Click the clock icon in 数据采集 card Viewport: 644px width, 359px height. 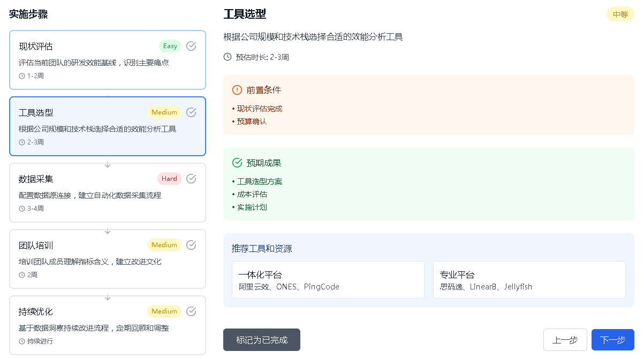[22, 209]
